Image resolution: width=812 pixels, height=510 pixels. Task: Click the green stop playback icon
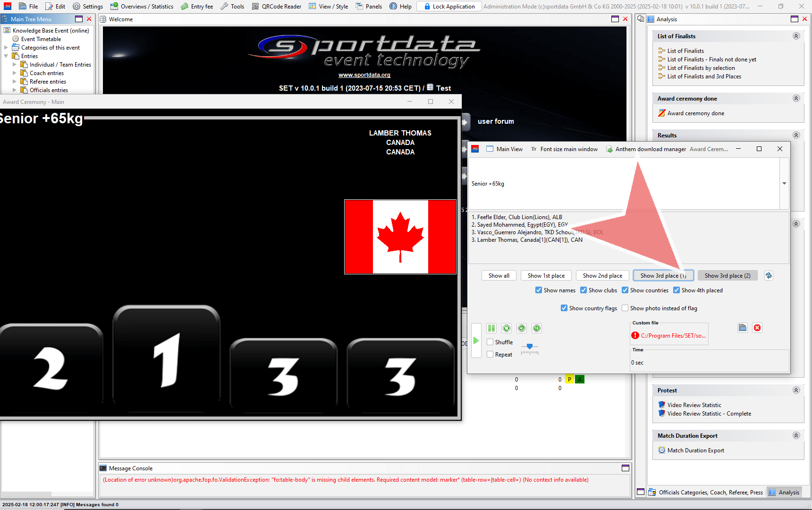click(x=507, y=328)
